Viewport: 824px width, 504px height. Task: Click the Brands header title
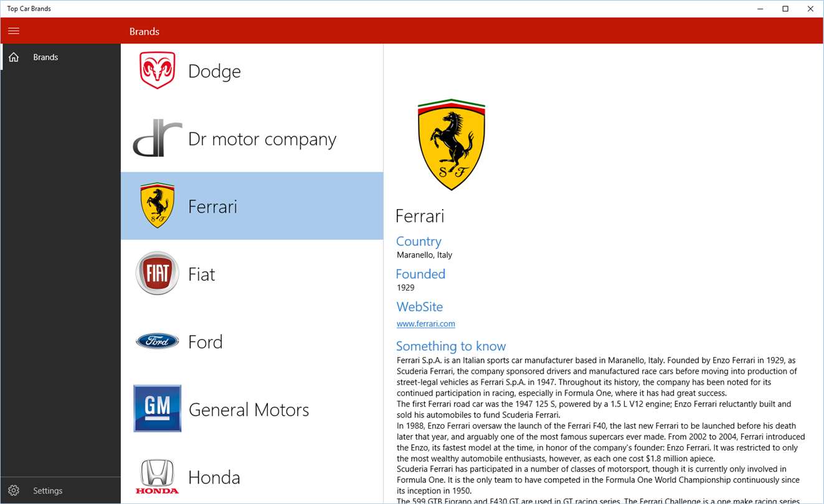click(144, 31)
